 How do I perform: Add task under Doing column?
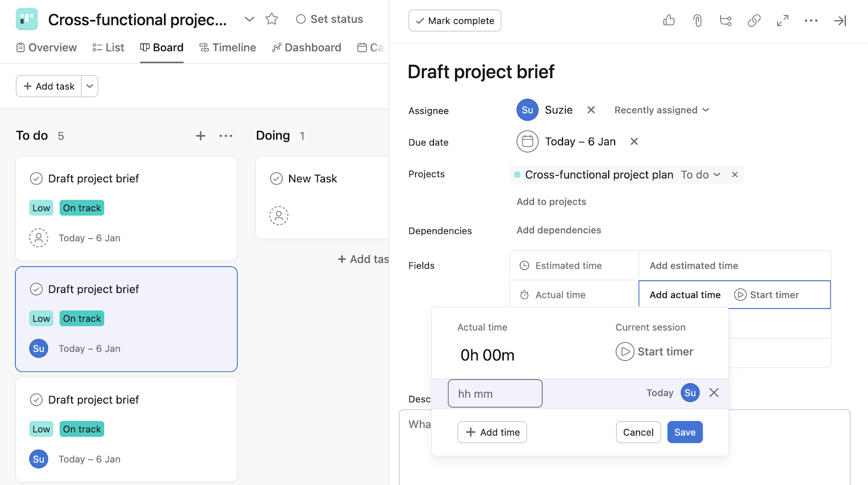pyautogui.click(x=363, y=259)
